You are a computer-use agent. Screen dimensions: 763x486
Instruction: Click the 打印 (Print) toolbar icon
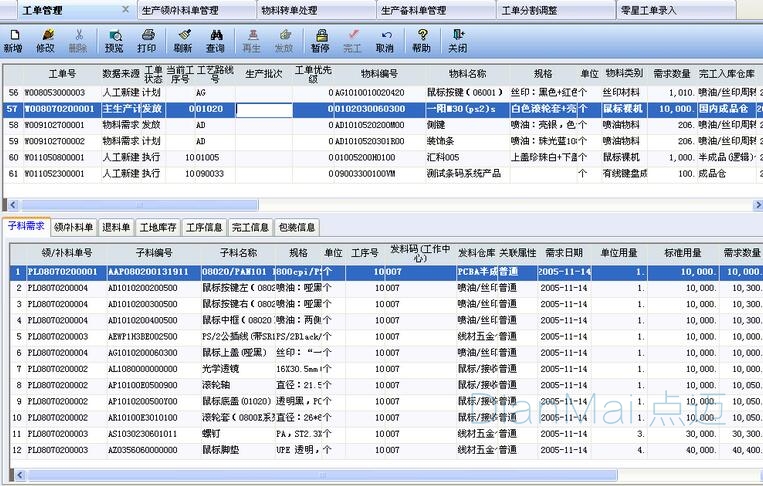coord(146,40)
